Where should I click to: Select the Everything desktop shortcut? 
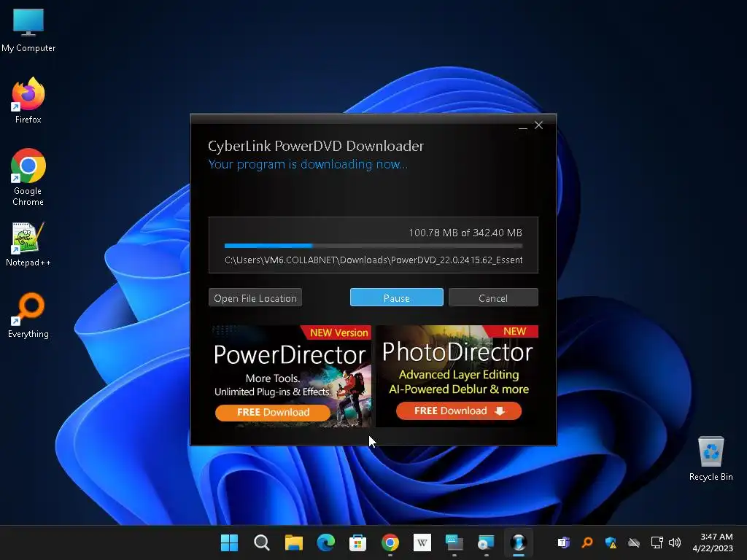(28, 316)
